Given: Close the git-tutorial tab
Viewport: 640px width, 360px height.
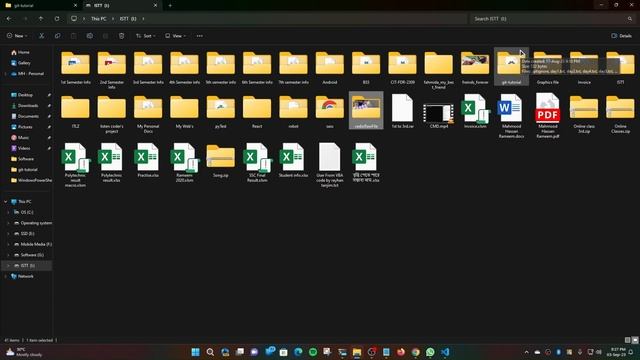Looking at the screenshot, I should click(75, 6).
